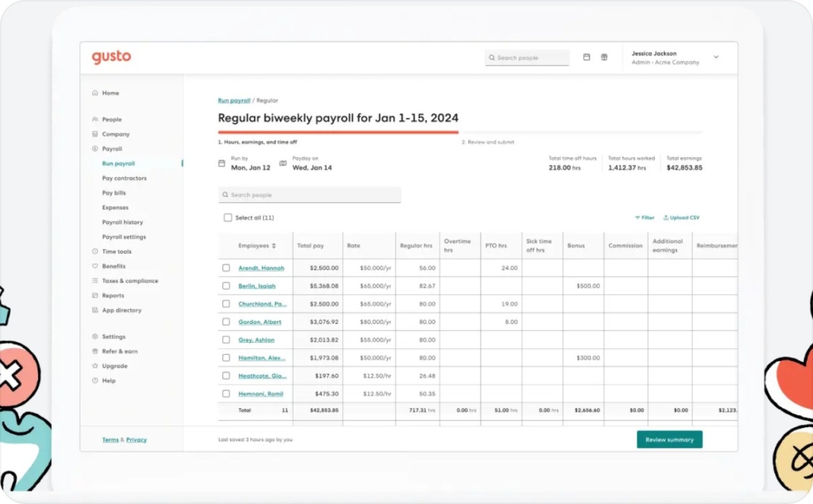
Task: Expand the Jessica Jackson account dropdown
Action: (x=716, y=57)
